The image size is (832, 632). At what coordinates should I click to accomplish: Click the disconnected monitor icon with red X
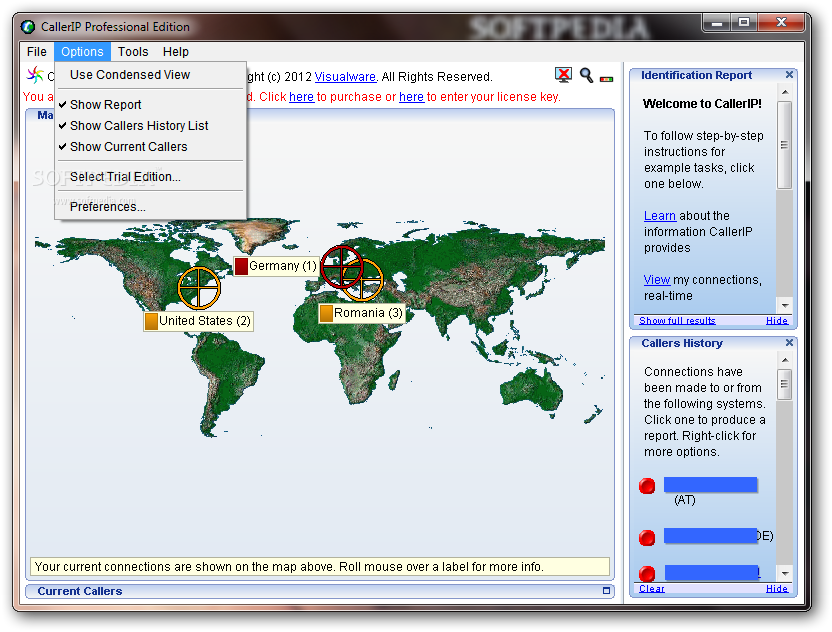[563, 75]
